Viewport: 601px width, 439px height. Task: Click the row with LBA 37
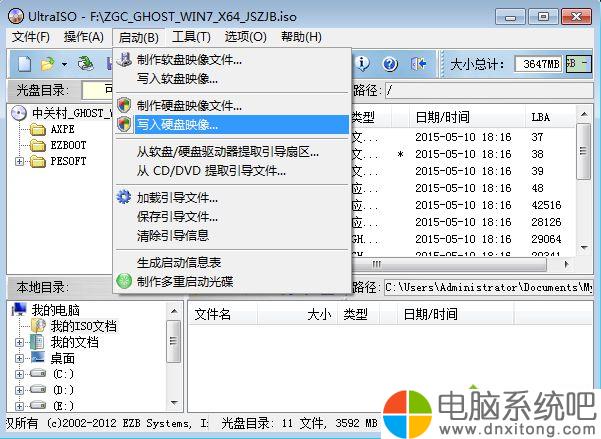tap(462, 137)
